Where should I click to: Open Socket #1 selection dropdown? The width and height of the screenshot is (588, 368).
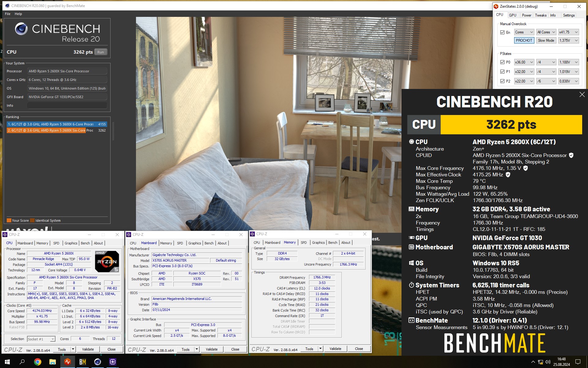pos(41,339)
